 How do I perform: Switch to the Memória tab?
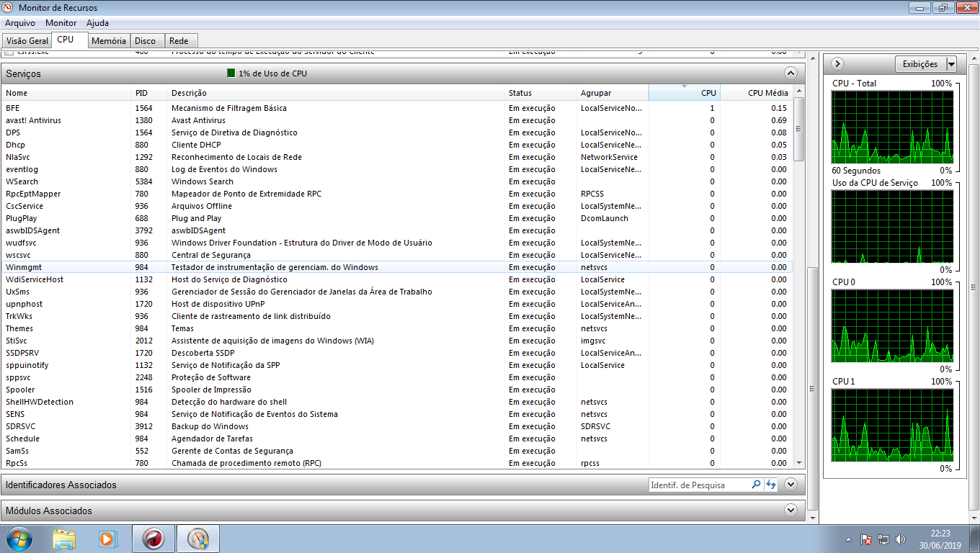pos(109,41)
